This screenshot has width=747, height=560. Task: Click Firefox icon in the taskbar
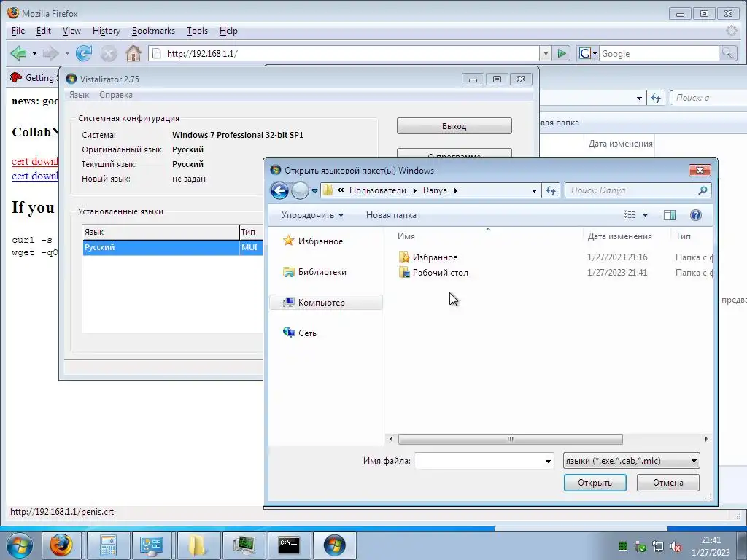(x=61, y=545)
